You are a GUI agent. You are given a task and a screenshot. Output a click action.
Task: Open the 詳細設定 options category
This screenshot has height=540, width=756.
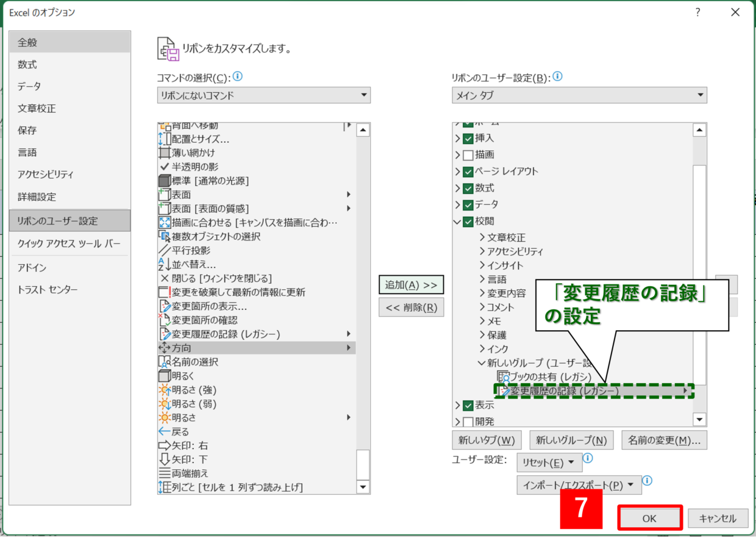pyautogui.click(x=70, y=196)
